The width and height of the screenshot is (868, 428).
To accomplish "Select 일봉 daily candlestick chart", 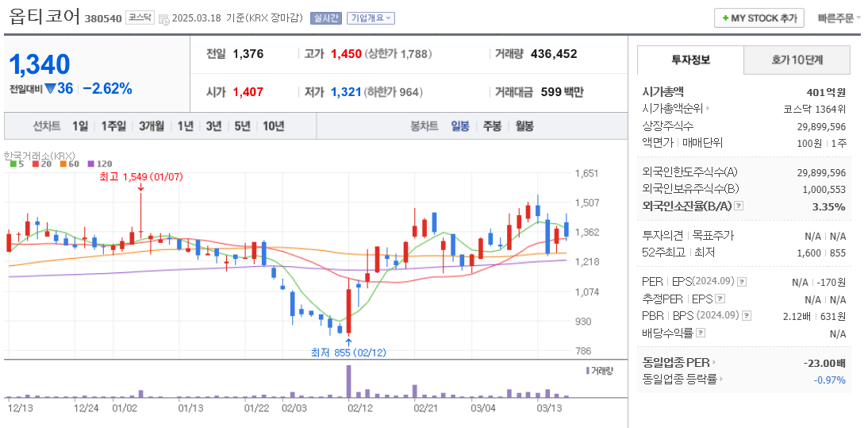I will 460,126.
